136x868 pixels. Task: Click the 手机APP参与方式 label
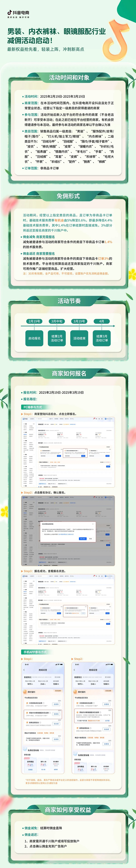point(35,652)
